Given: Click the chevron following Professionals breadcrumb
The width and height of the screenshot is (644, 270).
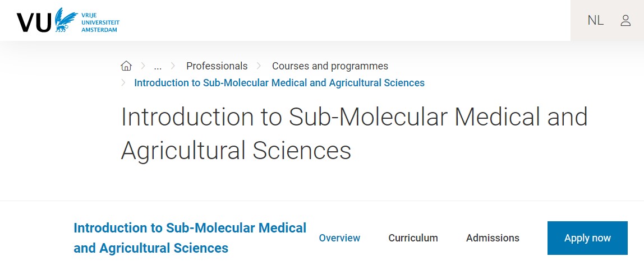Looking at the screenshot, I should (259, 66).
